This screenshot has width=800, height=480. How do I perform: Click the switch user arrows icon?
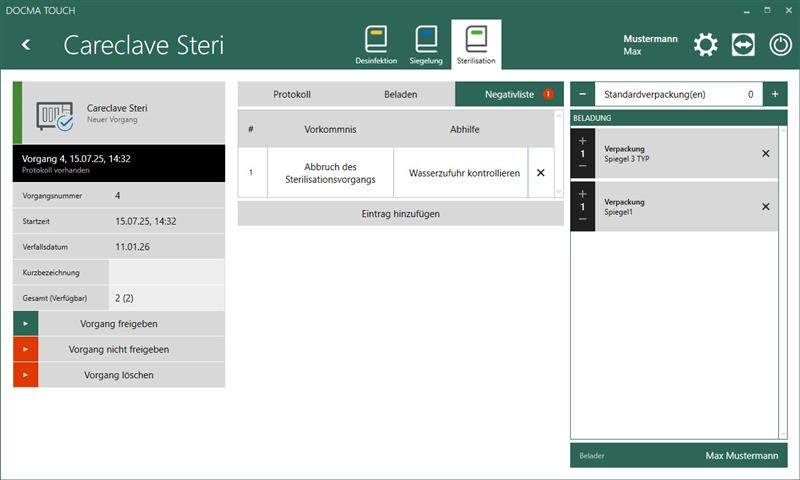click(x=743, y=45)
